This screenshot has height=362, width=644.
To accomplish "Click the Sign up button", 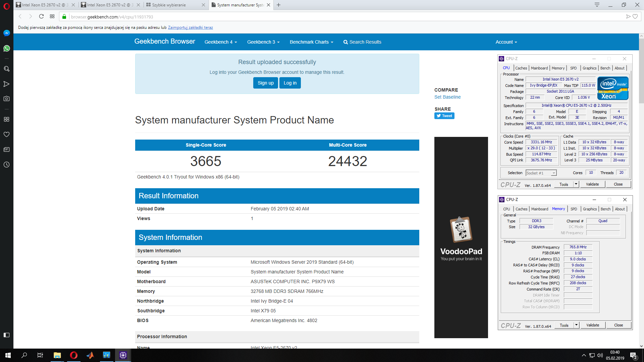I will [265, 83].
